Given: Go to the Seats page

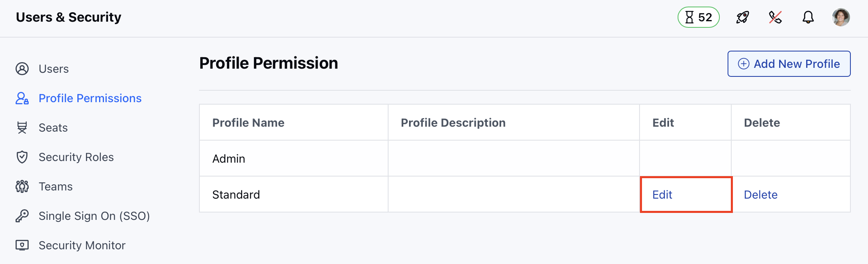Looking at the screenshot, I should (53, 128).
